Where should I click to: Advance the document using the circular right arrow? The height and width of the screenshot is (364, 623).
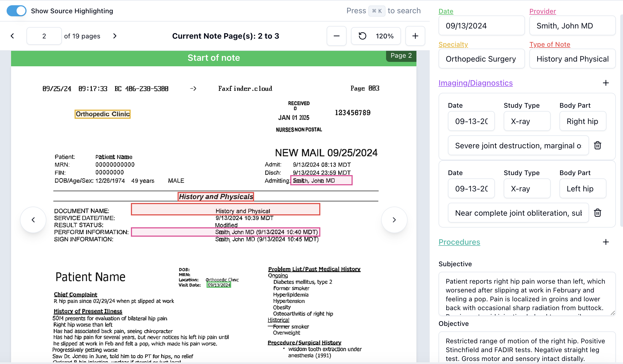(394, 220)
